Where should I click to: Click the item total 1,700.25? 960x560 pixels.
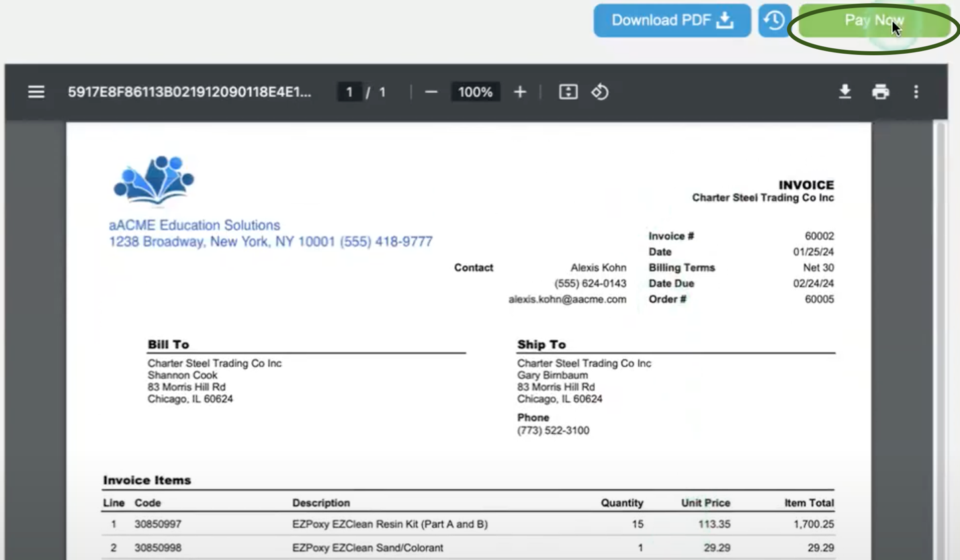[813, 524]
